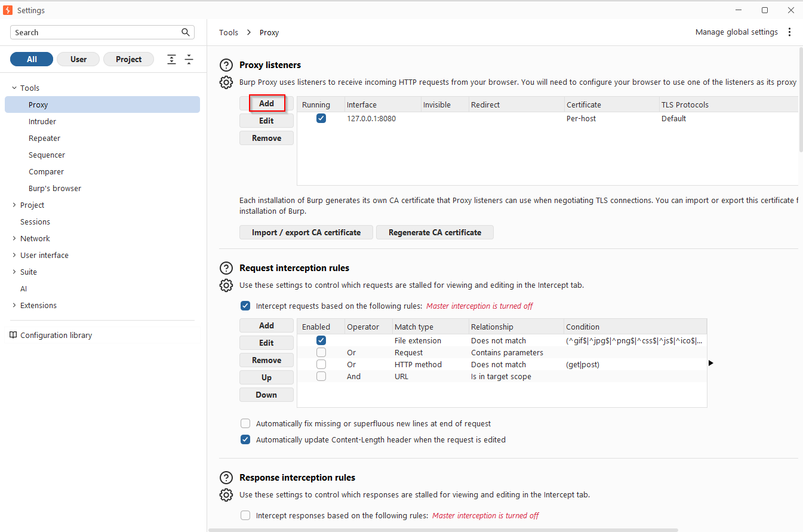Disable automatic Content-Length header update
803x532 pixels.
(x=245, y=439)
